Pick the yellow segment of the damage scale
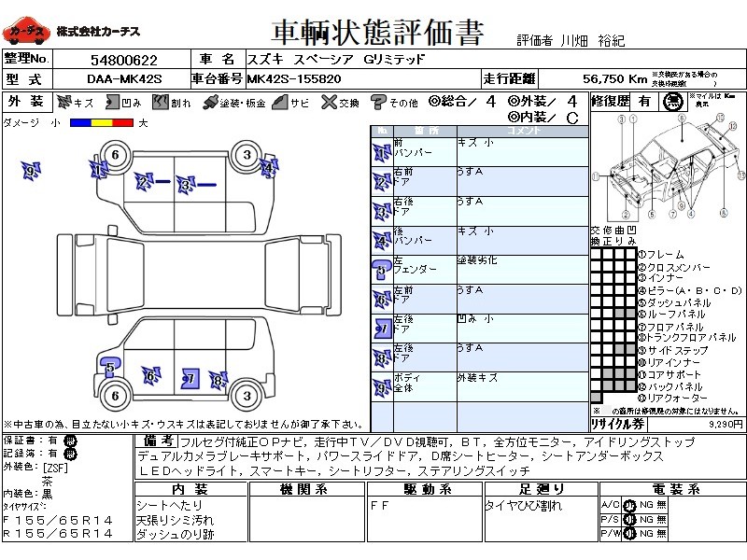The image size is (747, 560). 102,123
